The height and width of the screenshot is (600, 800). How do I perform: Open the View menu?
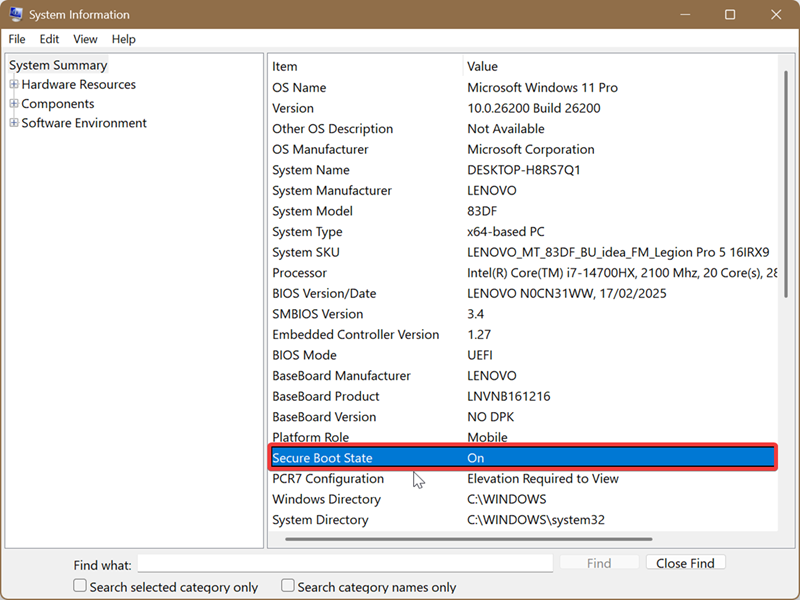[x=85, y=39]
